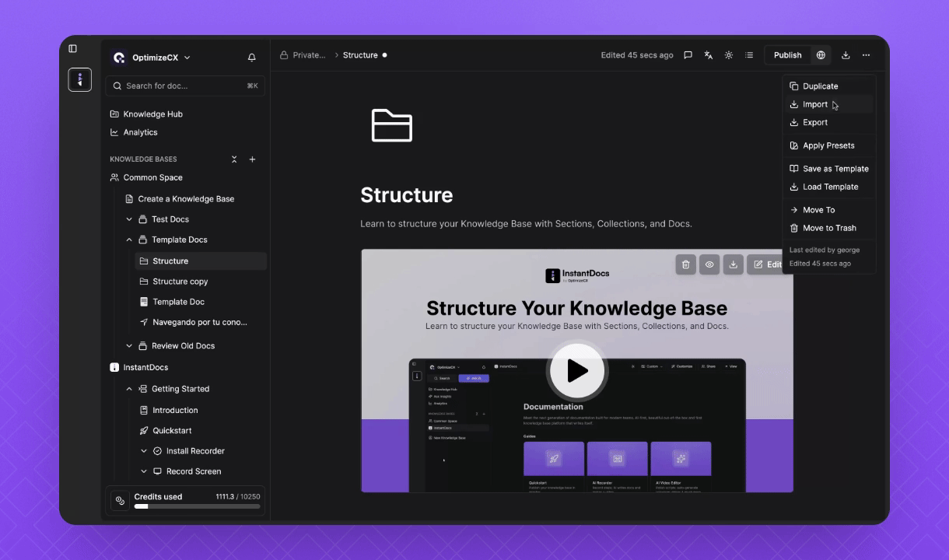Collapse the Template Docs chevron

point(129,240)
